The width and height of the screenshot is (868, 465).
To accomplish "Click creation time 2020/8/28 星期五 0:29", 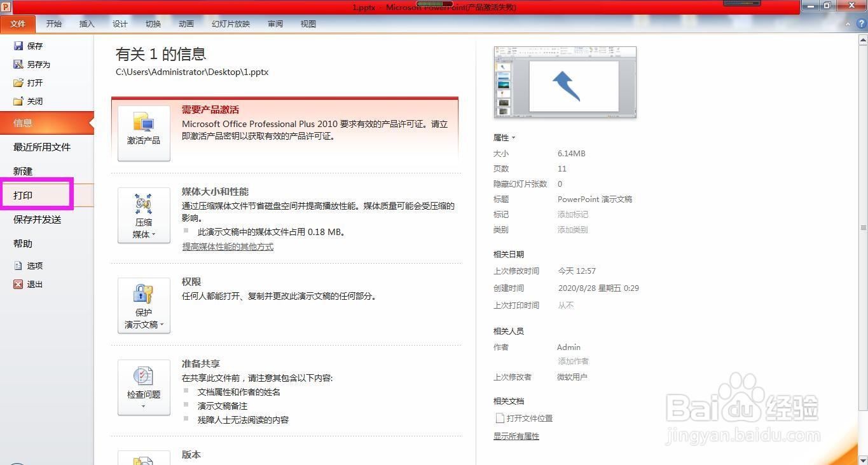I will (598, 288).
